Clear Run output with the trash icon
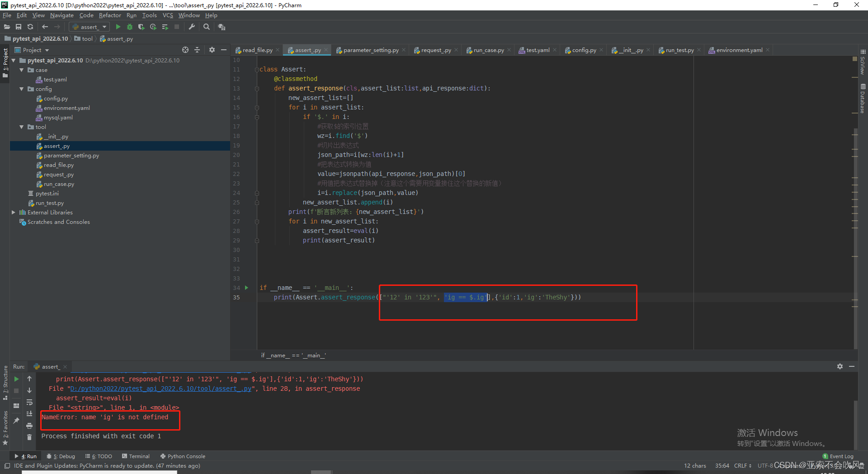Screen dimensions: 868x474 click(x=29, y=437)
